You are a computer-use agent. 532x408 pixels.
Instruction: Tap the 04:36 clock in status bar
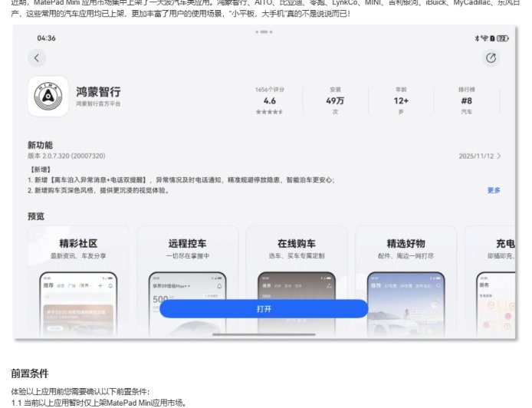coord(47,38)
